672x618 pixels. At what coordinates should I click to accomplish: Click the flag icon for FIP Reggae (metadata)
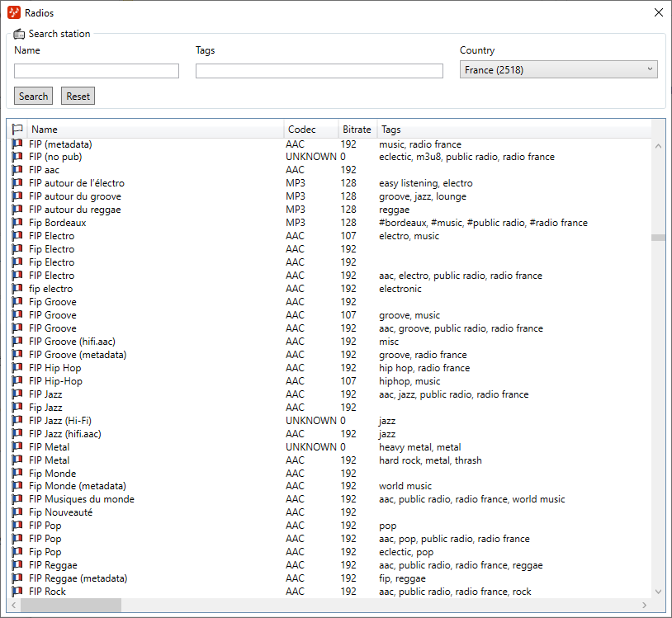click(x=17, y=578)
